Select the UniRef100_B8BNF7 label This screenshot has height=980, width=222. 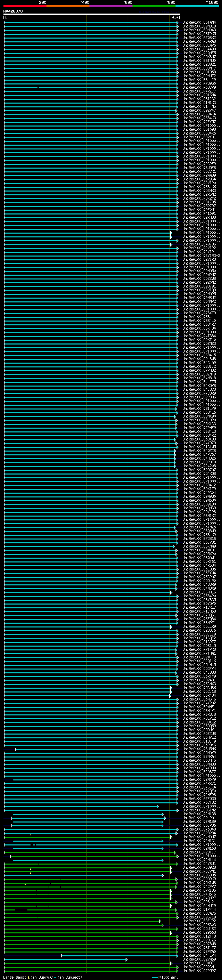click(x=199, y=68)
